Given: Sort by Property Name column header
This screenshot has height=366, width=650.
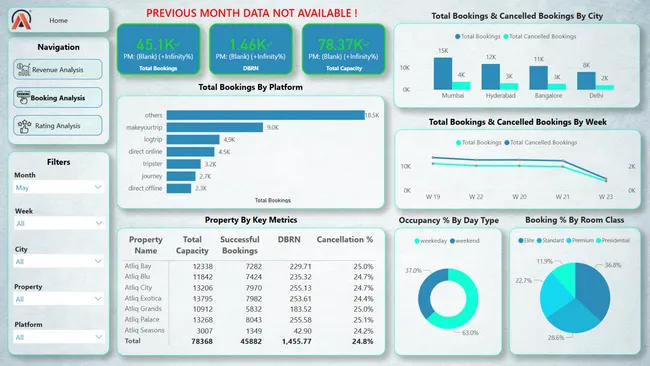Looking at the screenshot, I should 146,245.
